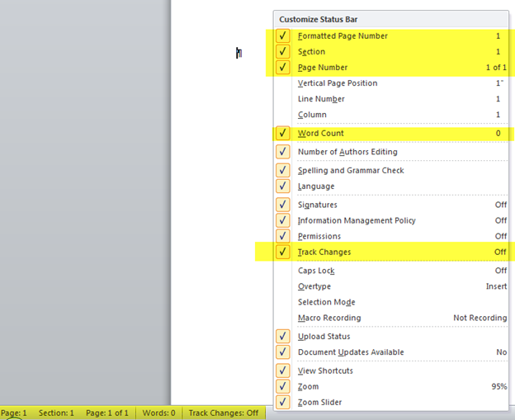
Task: Uncheck the Formatted Page Number checkmark
Action: tap(283, 36)
